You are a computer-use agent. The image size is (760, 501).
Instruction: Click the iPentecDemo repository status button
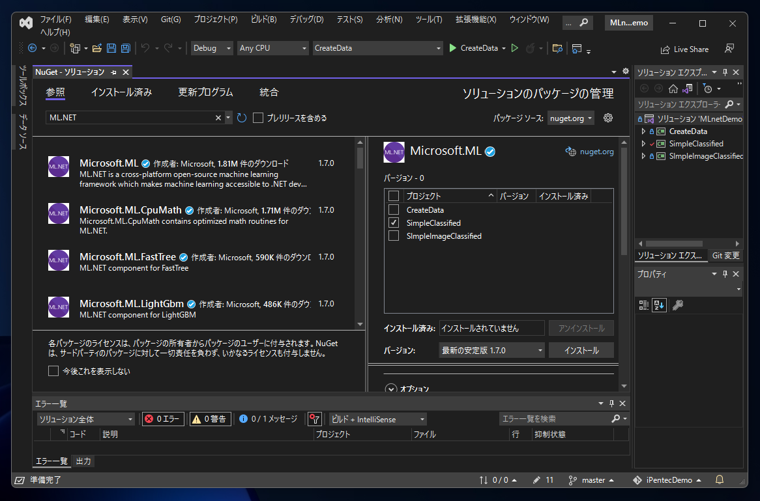667,480
